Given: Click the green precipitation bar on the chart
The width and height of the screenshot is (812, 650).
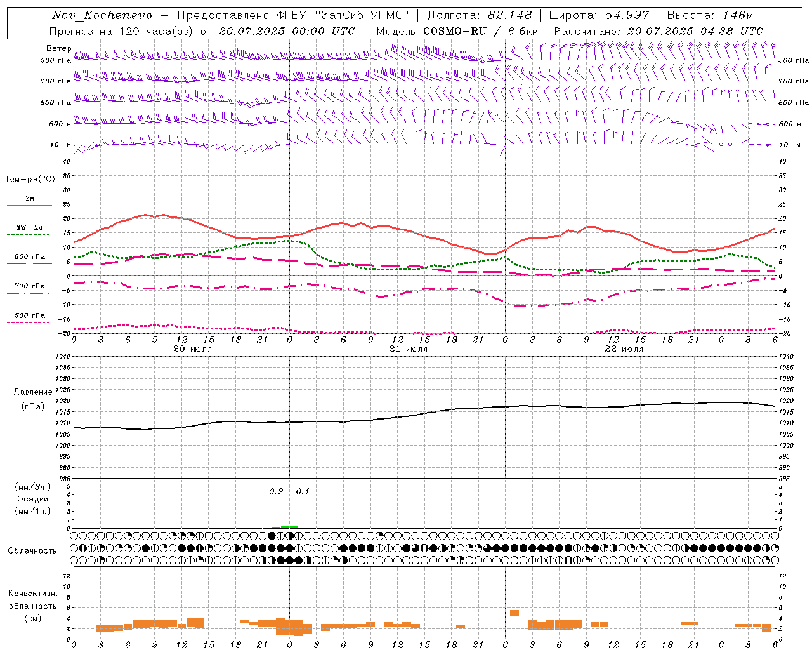Looking at the screenshot, I should pyautogui.click(x=285, y=527).
